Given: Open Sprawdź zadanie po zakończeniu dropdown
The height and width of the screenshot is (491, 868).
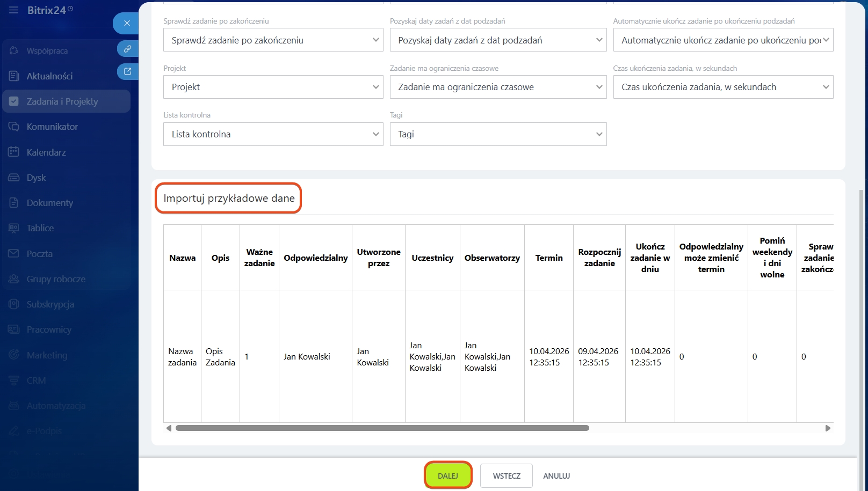Looking at the screenshot, I should [273, 40].
